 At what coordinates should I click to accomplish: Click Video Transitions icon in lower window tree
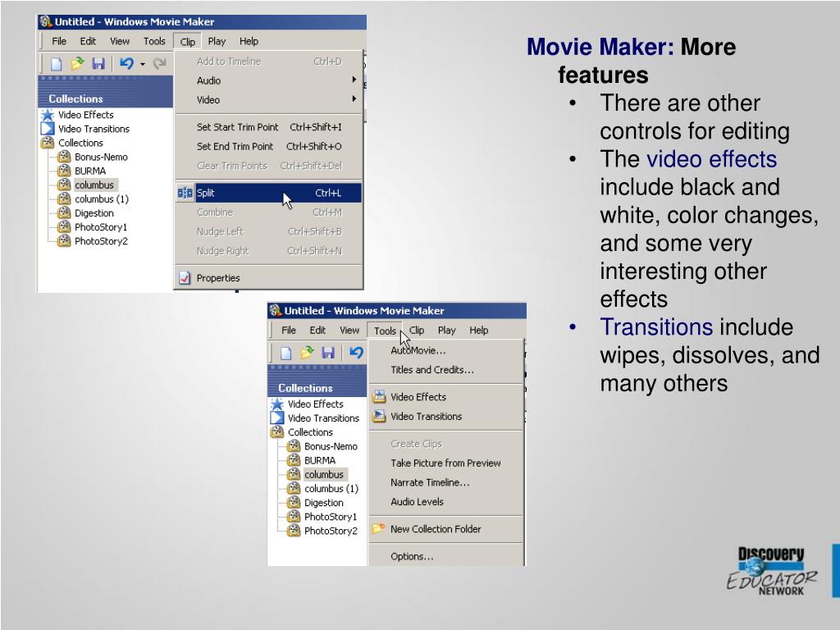coord(277,418)
